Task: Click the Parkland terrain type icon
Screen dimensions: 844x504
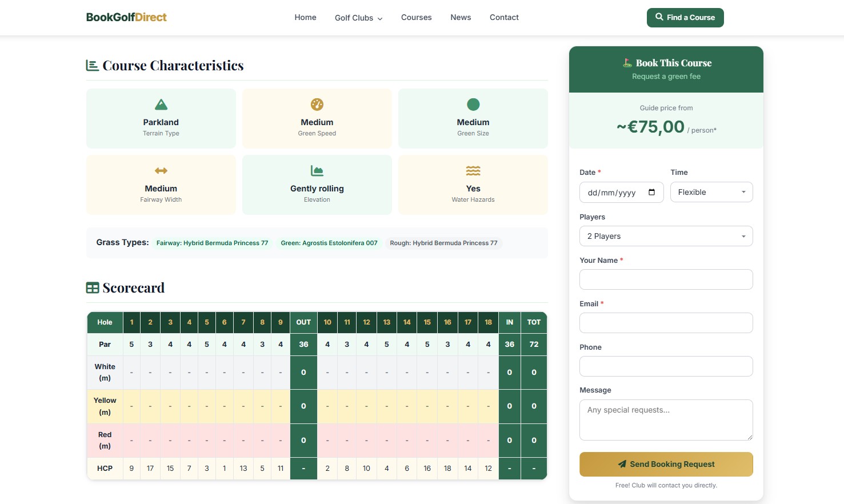Action: [x=161, y=105]
